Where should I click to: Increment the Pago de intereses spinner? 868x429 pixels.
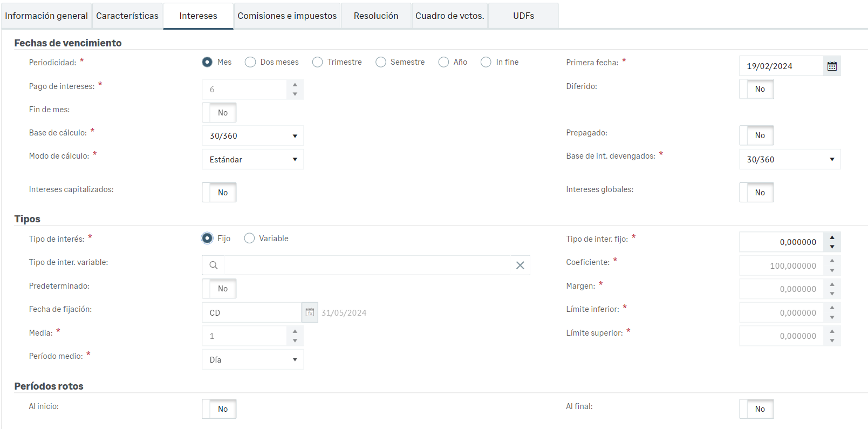tap(295, 85)
